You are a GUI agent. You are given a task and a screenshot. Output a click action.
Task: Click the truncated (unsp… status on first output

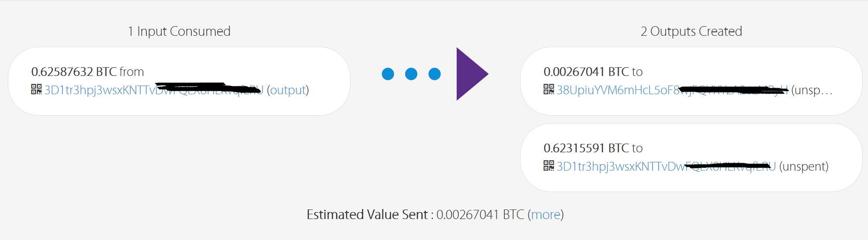coord(812,90)
